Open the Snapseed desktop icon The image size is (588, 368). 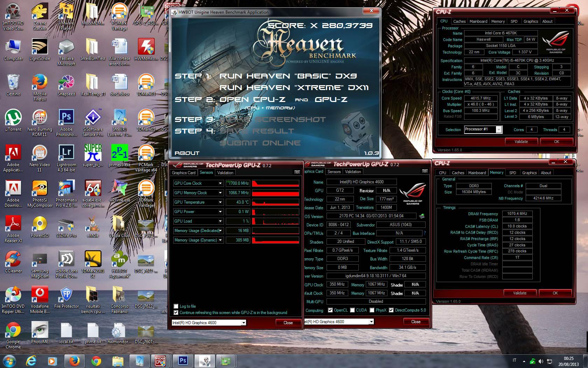66,85
